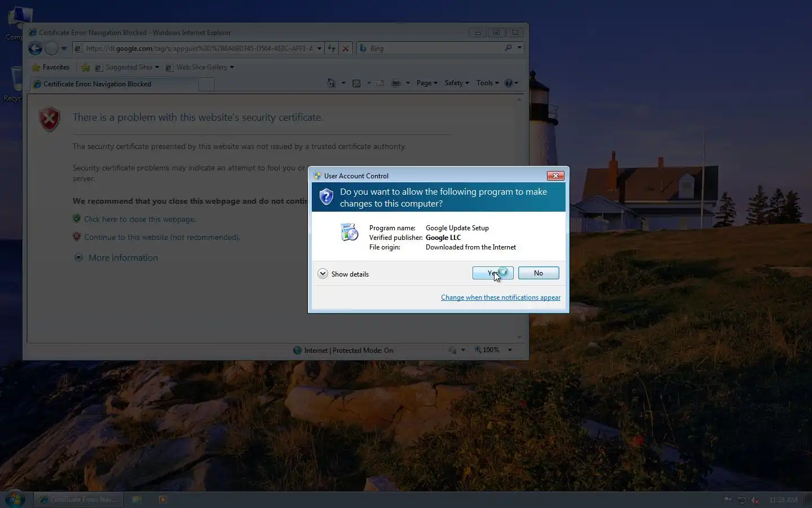This screenshot has width=812, height=508.
Task: Open the recent pages dropdown arrow
Action: point(64,49)
